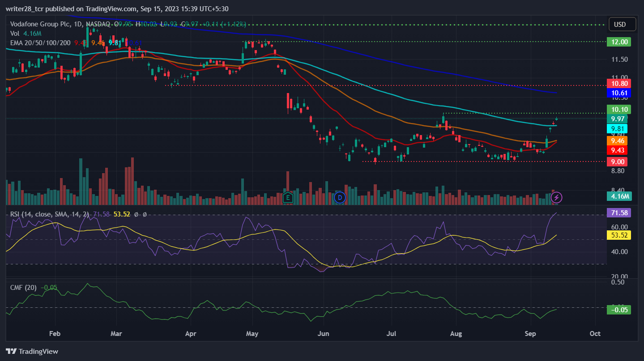644x361 pixels.
Task: Click the Feb label on time axis
Action: [x=55, y=334]
